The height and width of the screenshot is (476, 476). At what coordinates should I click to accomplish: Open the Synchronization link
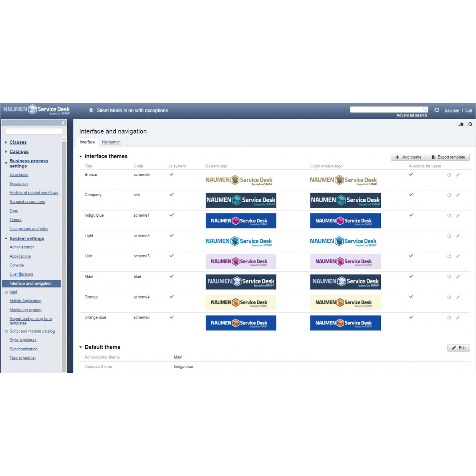[x=24, y=349]
